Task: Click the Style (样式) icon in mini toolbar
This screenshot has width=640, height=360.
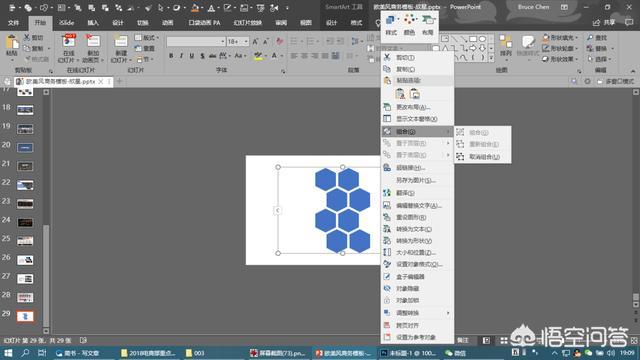Action: 391,20
